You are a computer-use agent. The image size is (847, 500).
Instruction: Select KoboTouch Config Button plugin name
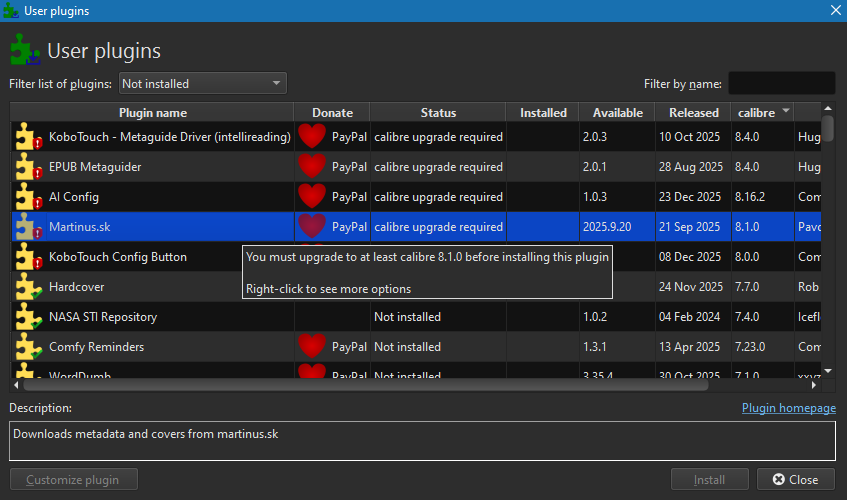pyautogui.click(x=118, y=257)
